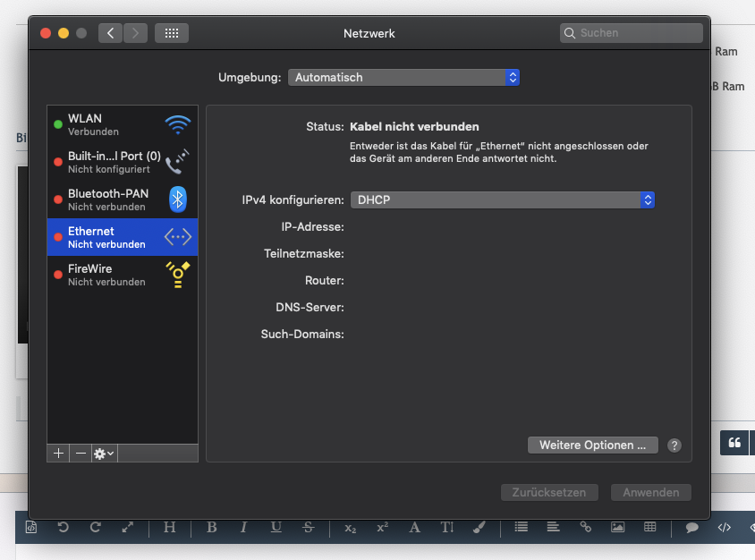This screenshot has height=560, width=755.
Task: Click the blue Bluetooth icon
Action: coord(178,199)
